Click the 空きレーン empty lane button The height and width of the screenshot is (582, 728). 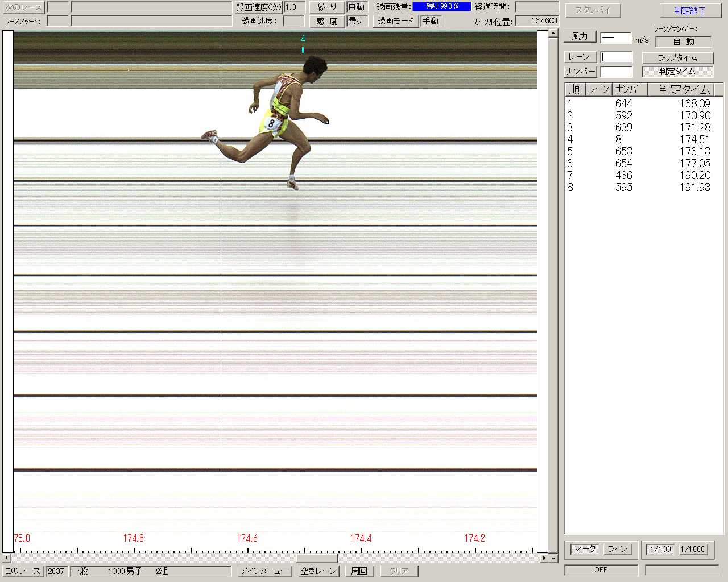[318, 571]
